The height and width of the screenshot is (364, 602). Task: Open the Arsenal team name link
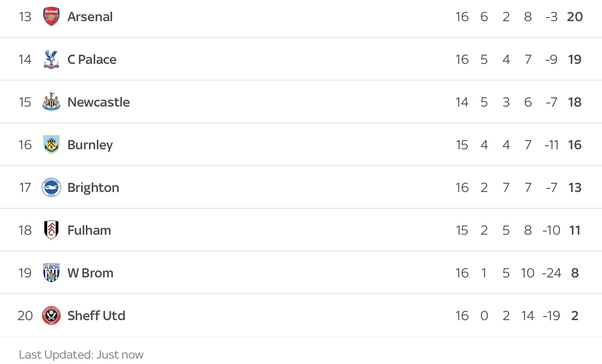(x=90, y=17)
